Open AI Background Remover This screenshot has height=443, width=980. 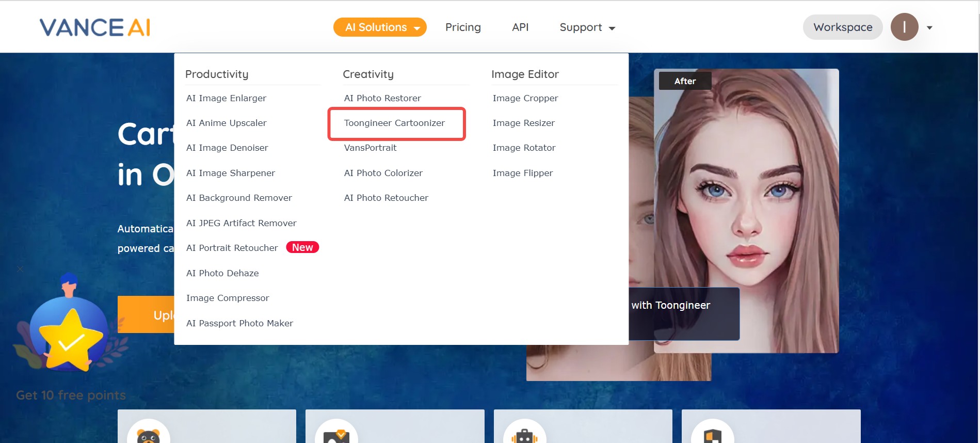(239, 198)
